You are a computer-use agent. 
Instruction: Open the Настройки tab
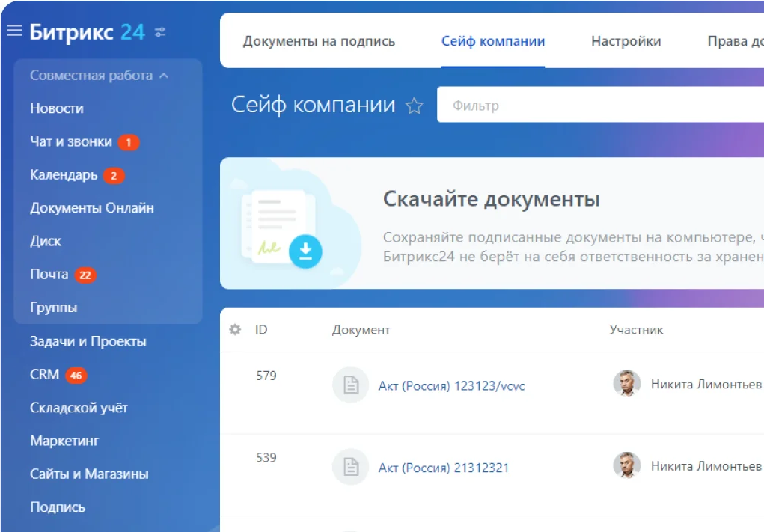[x=627, y=41]
